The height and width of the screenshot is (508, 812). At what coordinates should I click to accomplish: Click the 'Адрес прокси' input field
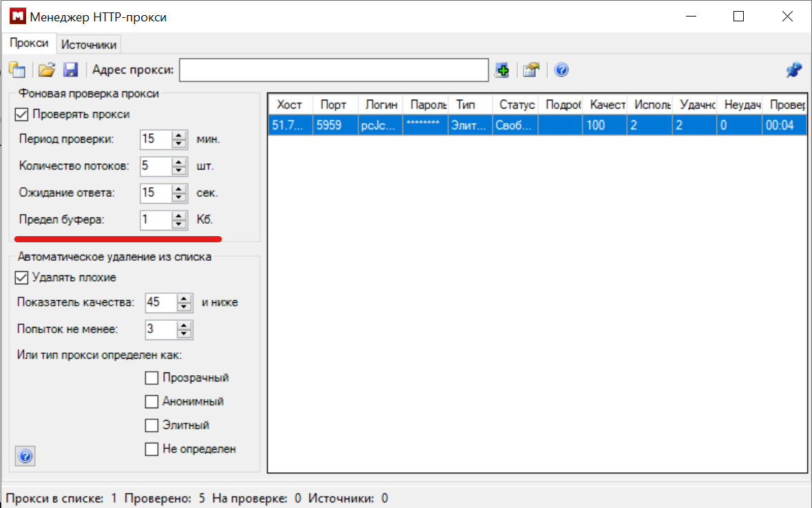point(334,70)
